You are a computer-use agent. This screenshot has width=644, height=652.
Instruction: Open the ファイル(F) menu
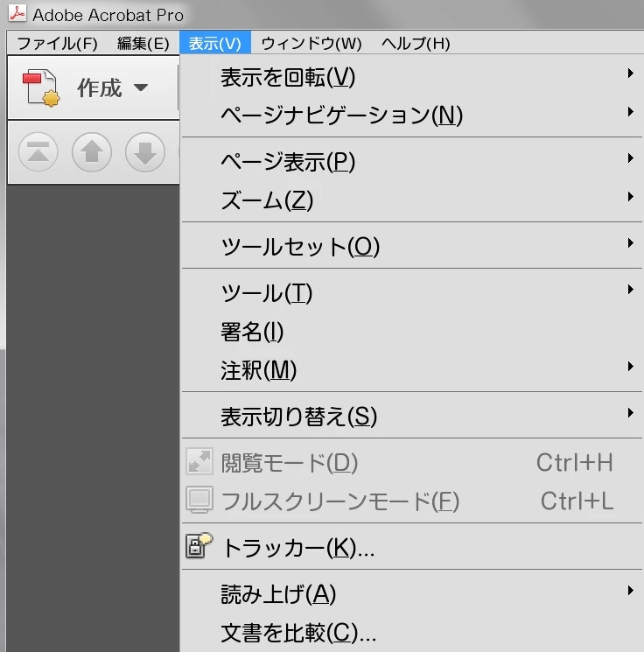[x=58, y=43]
